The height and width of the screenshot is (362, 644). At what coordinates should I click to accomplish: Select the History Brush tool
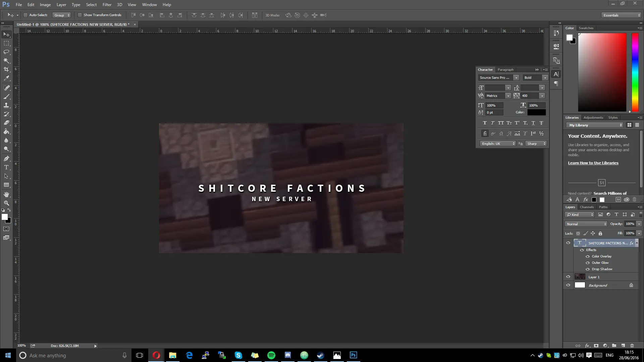coord(6,114)
